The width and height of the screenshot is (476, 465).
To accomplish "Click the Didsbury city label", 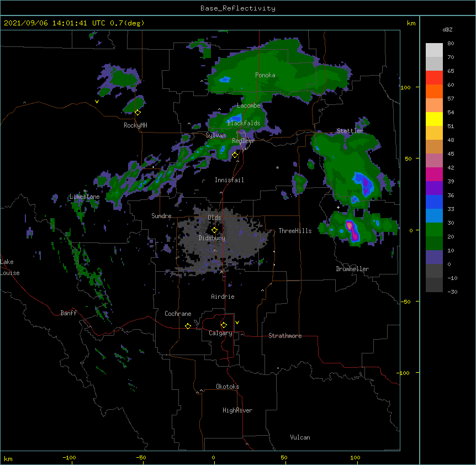I will pyautogui.click(x=212, y=238).
